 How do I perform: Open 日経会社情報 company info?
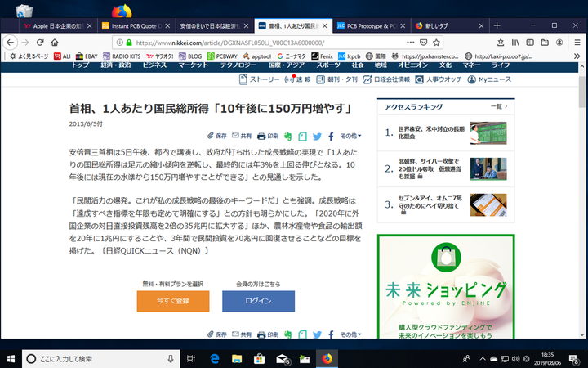tap(386, 79)
